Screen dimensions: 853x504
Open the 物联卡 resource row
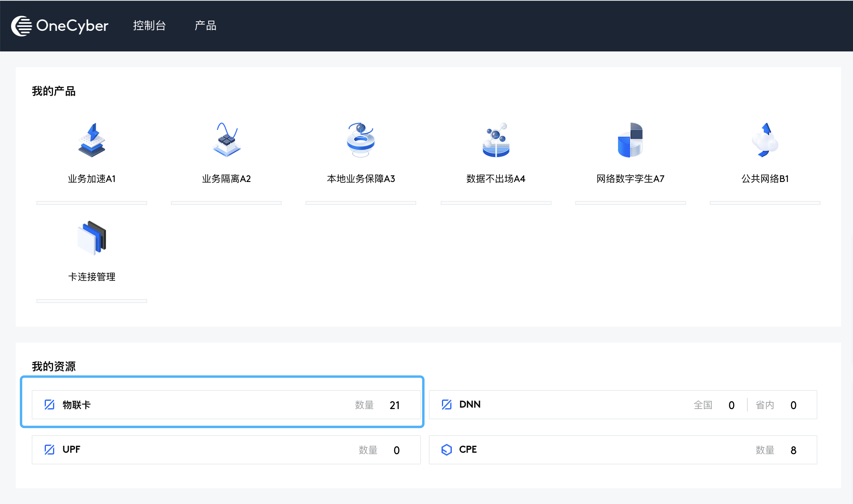click(226, 405)
